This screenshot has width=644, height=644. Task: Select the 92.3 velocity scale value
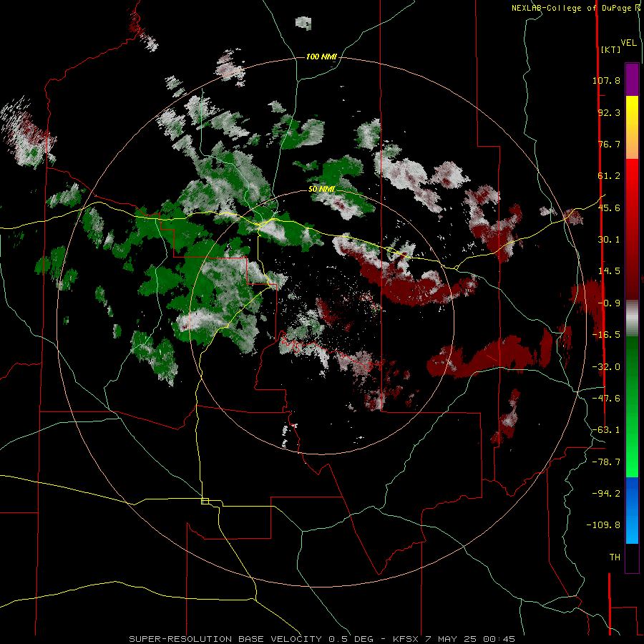[609, 112]
